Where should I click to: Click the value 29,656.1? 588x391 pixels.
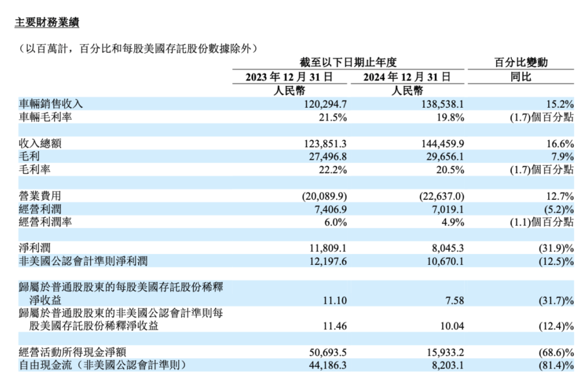pos(446,157)
